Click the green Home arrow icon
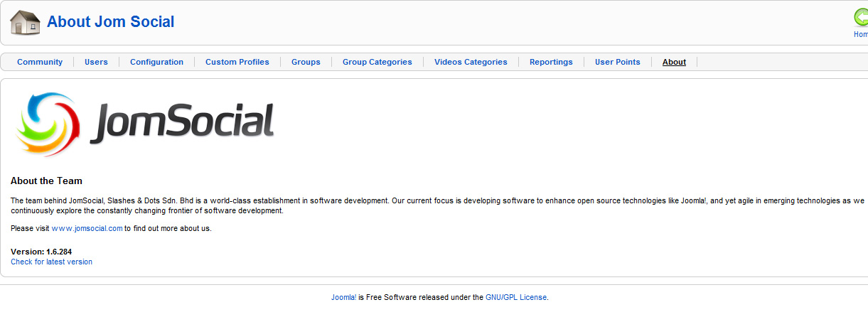 (x=861, y=18)
